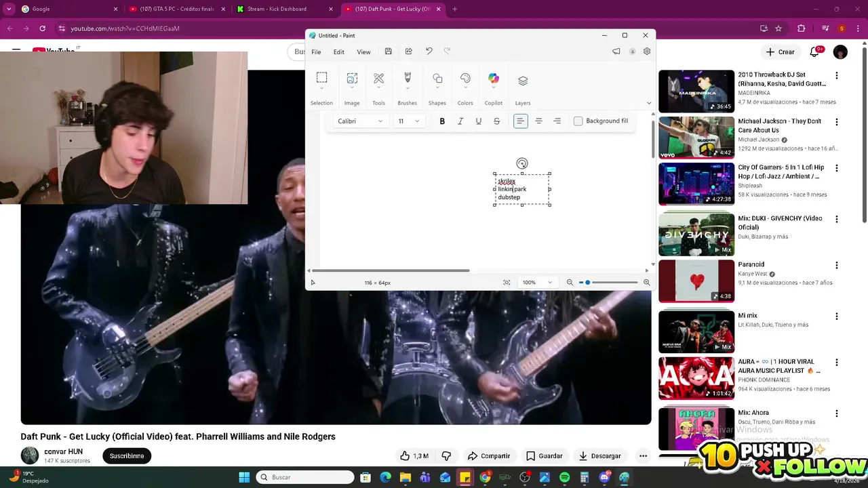This screenshot has width=868, height=488.
Task: Click the Save icon in Paint
Action: [x=388, y=52]
